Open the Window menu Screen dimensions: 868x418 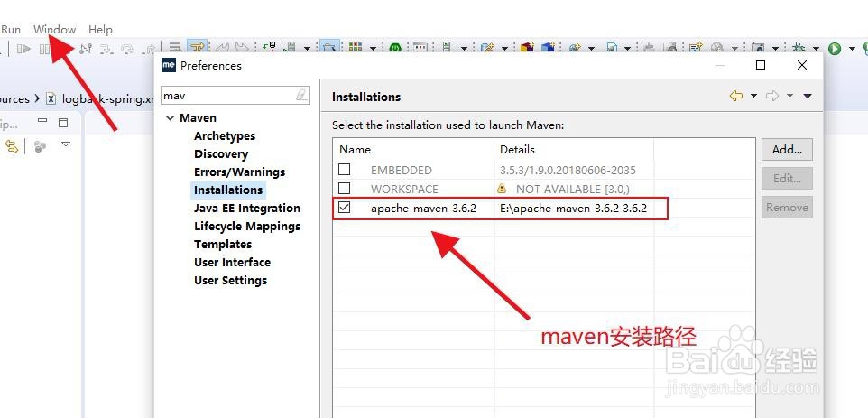tap(54, 30)
